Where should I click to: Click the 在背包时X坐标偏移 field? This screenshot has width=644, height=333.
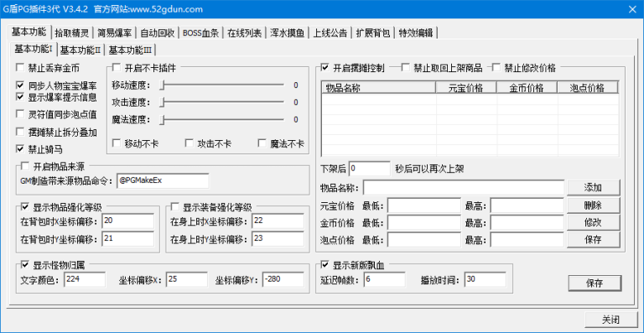127,221
